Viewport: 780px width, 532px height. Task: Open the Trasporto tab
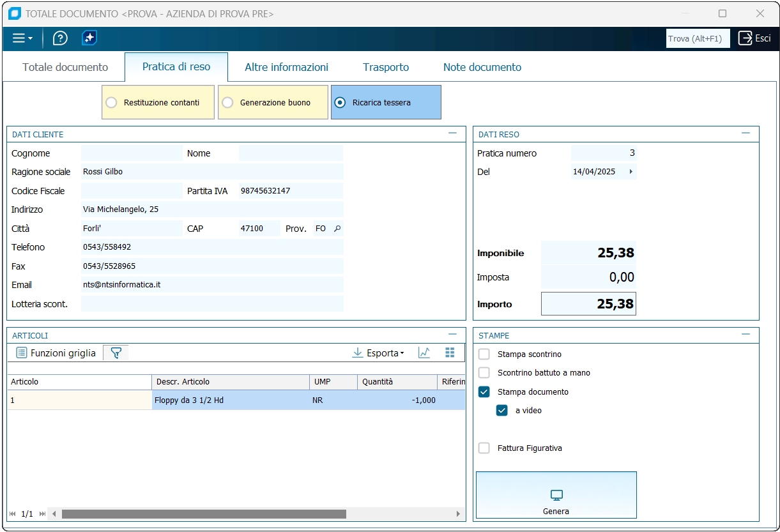386,67
